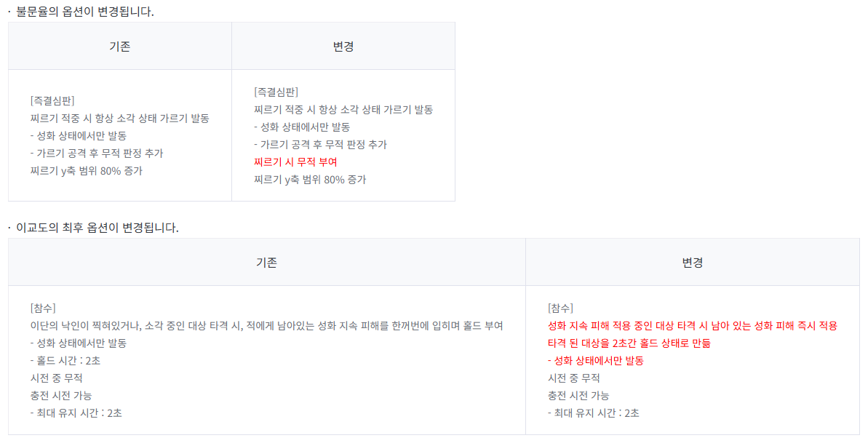Select the 기존 header in the 불문율 table
The height and width of the screenshot is (438, 868).
coord(120,47)
